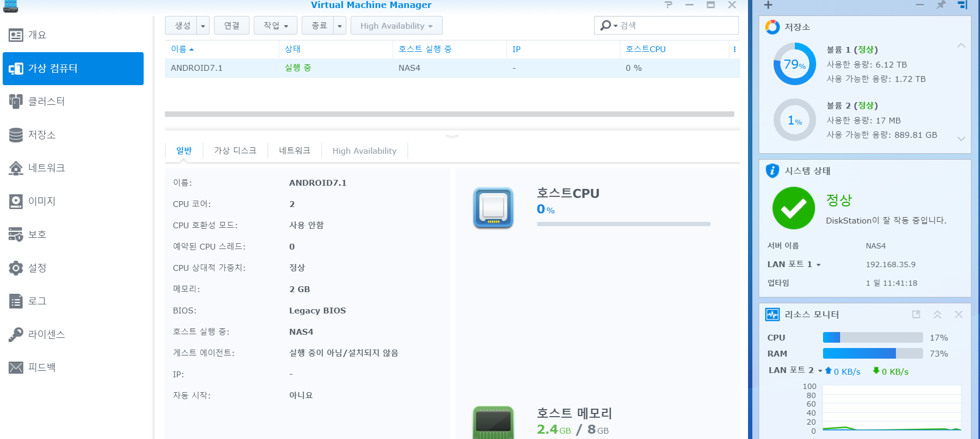
Task: Sort by 호스트 실행 중 column header
Action: click(x=450, y=49)
